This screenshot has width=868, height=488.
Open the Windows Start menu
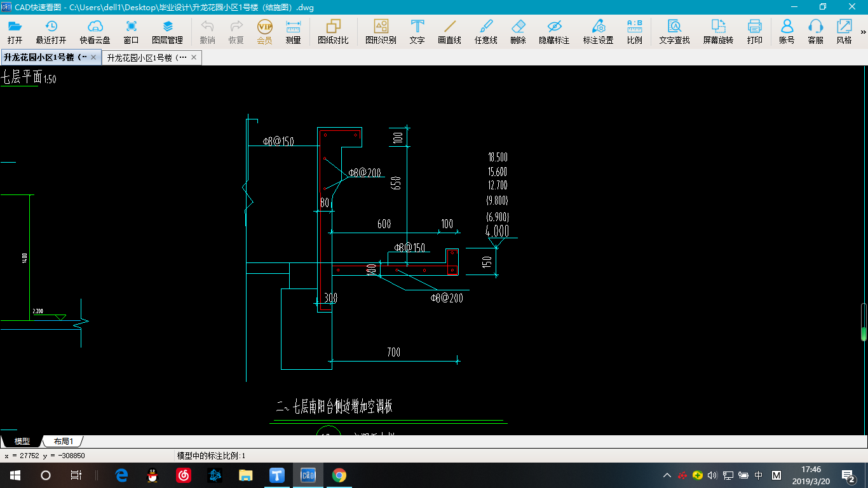[x=15, y=475]
